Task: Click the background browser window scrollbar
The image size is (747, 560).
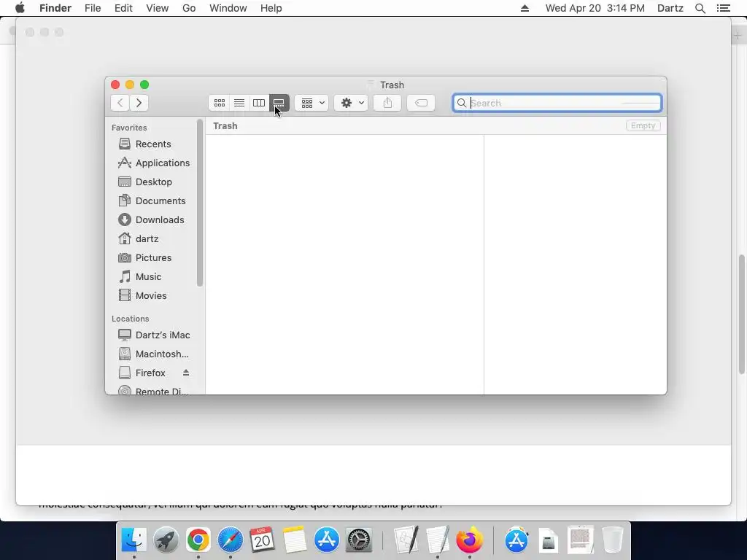Action: (x=742, y=314)
